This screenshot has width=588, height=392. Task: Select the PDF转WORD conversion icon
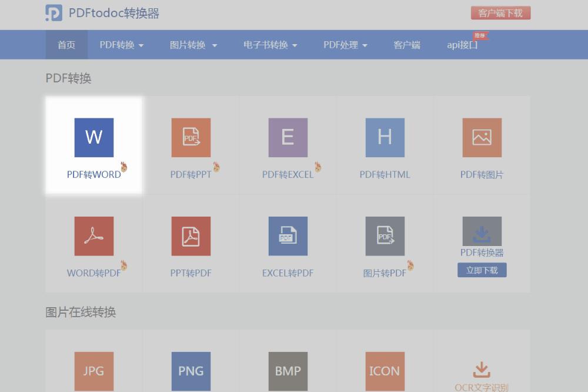(93, 137)
